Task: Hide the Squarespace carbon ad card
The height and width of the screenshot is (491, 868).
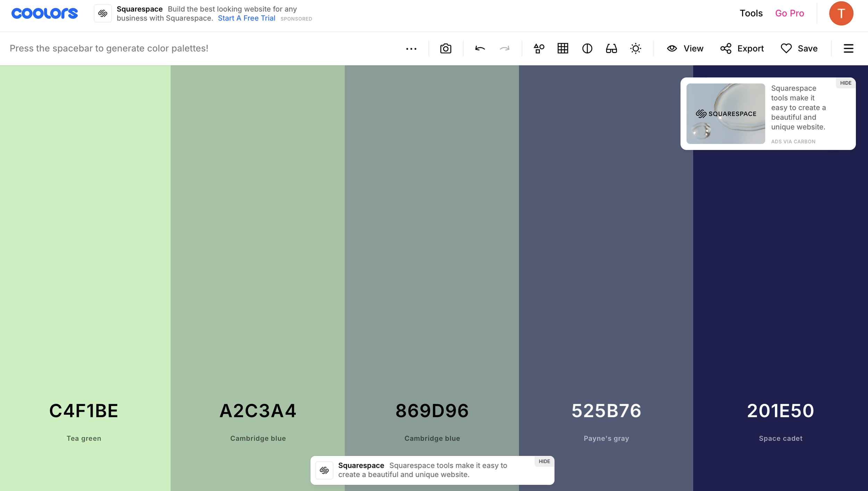Action: pos(845,83)
